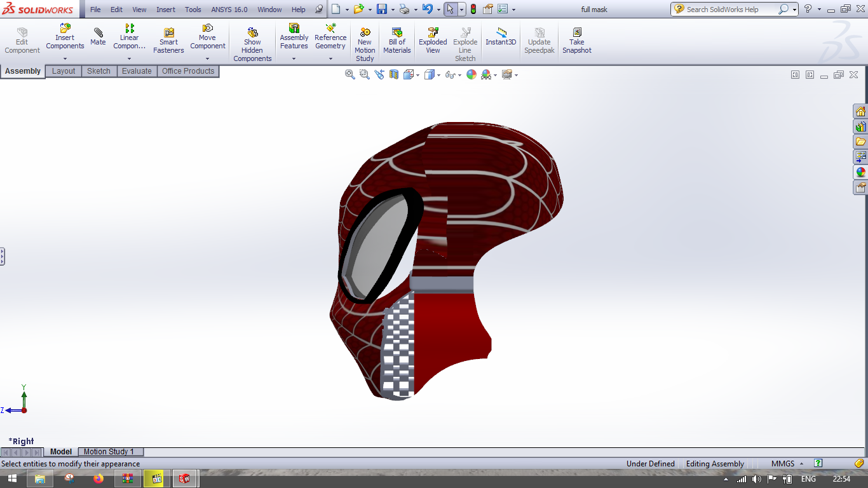Expand the Reference Geometry dropdown arrow
Viewport: 868px width, 488px height.
pos(330,59)
